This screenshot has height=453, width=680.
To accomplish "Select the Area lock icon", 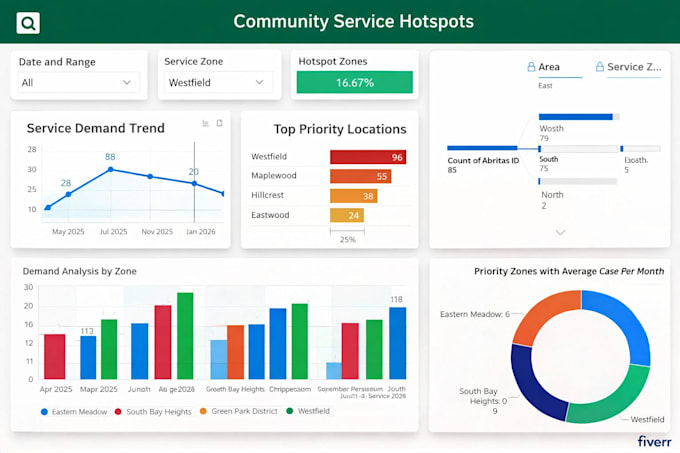I will (531, 67).
